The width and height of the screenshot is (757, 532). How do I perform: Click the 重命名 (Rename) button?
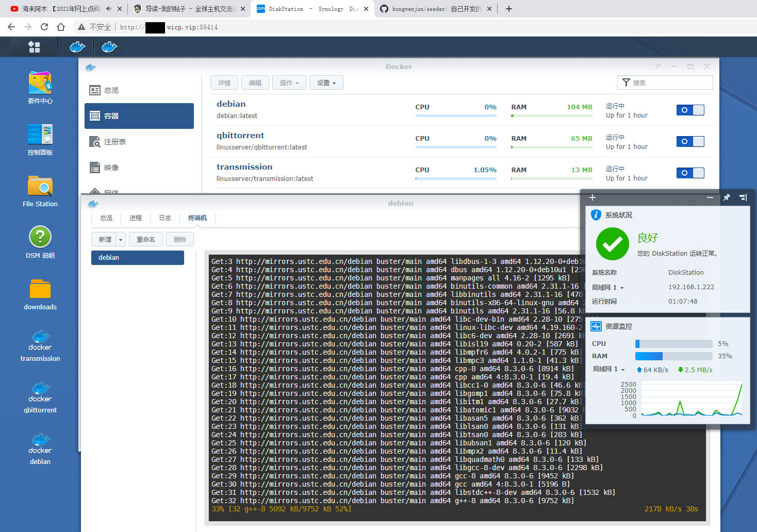coord(146,239)
